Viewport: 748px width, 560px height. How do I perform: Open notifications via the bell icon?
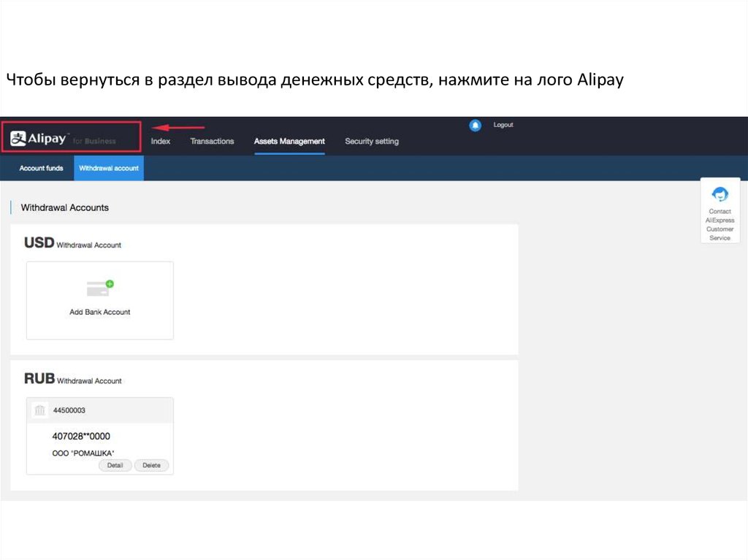point(475,126)
